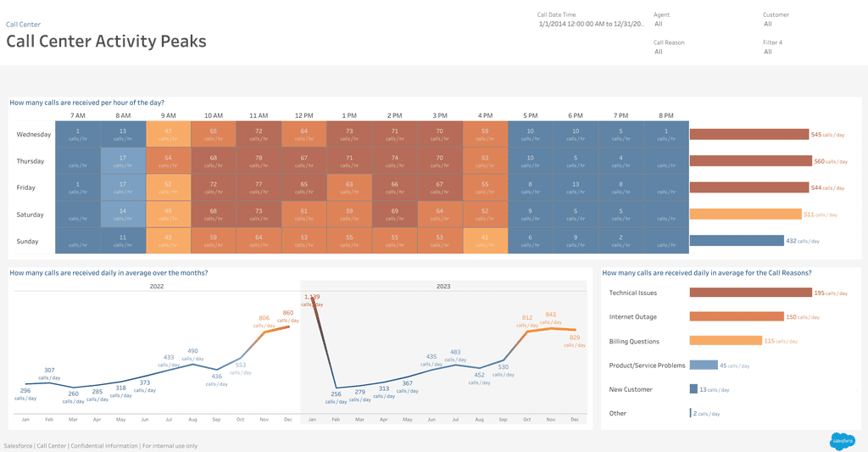Select the January 2023 peak data point
Viewport: 868px width, 452px height.
[x=313, y=299]
